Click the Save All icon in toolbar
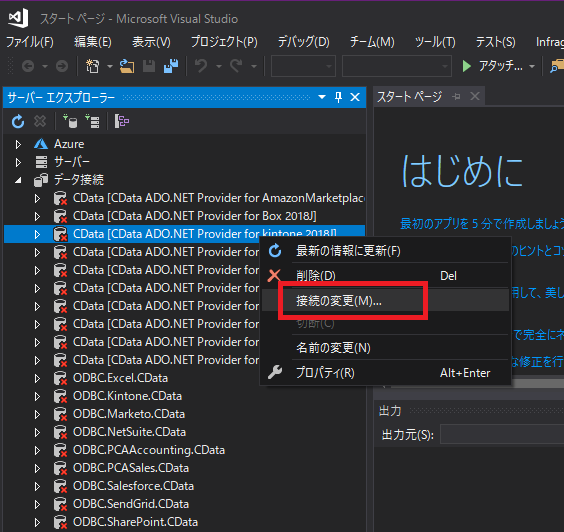Viewport: 564px width, 532px height. coord(171,66)
